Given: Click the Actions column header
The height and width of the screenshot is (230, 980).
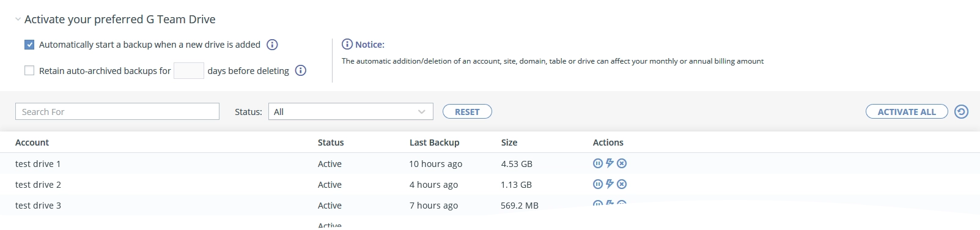Looking at the screenshot, I should 608,143.
